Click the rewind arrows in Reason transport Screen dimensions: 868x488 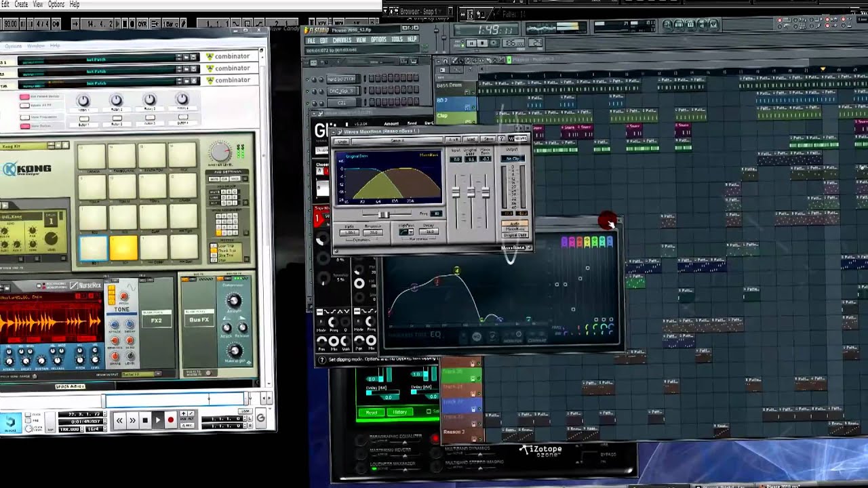click(120, 420)
